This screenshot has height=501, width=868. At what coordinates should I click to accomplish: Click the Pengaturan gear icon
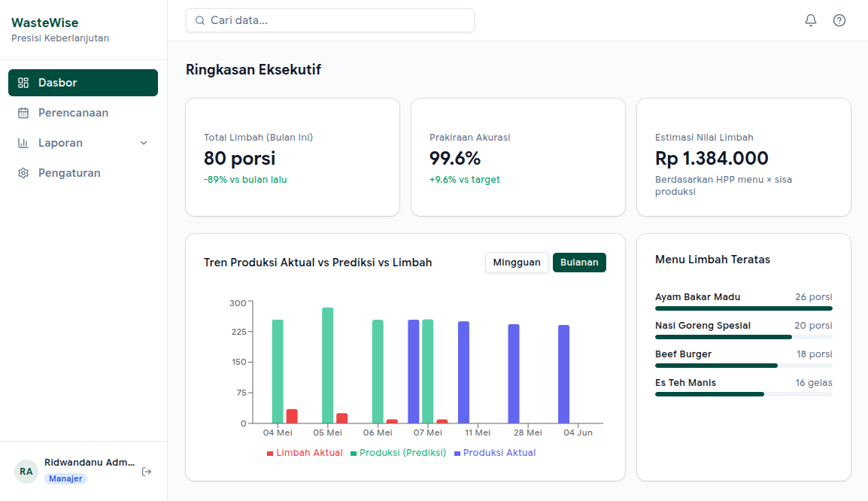point(23,173)
